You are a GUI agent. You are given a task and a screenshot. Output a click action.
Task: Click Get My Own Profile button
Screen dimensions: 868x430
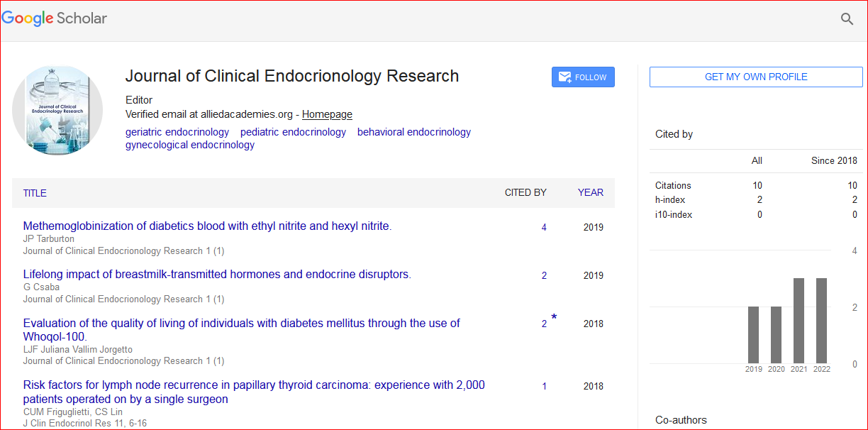pos(756,77)
